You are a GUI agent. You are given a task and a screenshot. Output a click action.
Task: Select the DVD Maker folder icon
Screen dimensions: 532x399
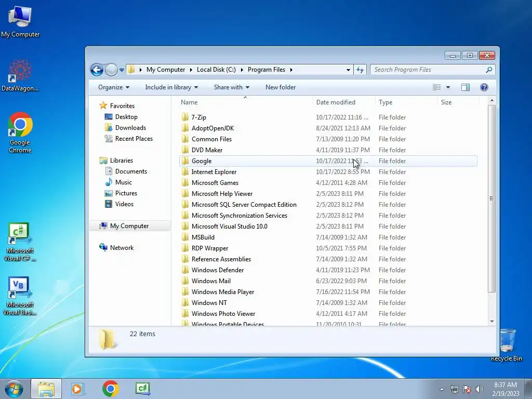click(185, 150)
